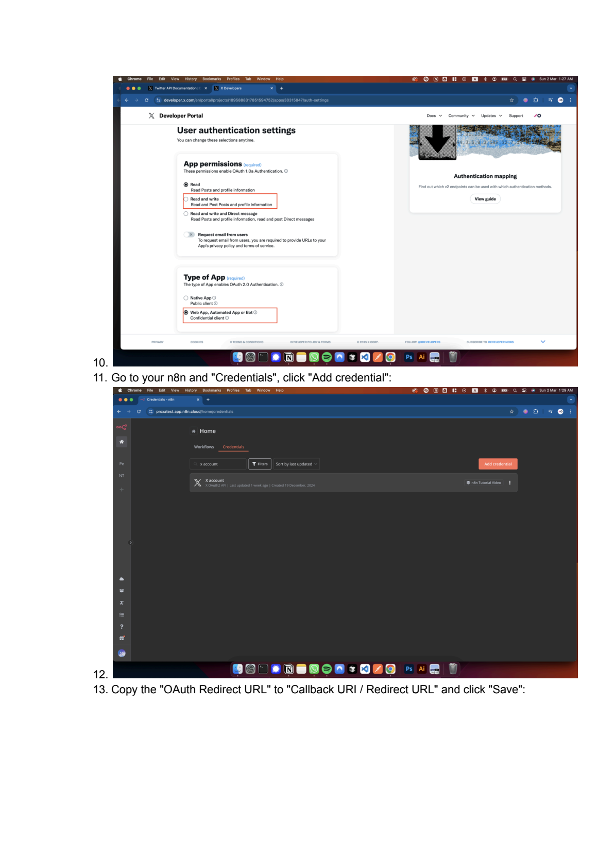614x868 pixels.
Task: Select the Native App radio button
Action: tap(186, 298)
